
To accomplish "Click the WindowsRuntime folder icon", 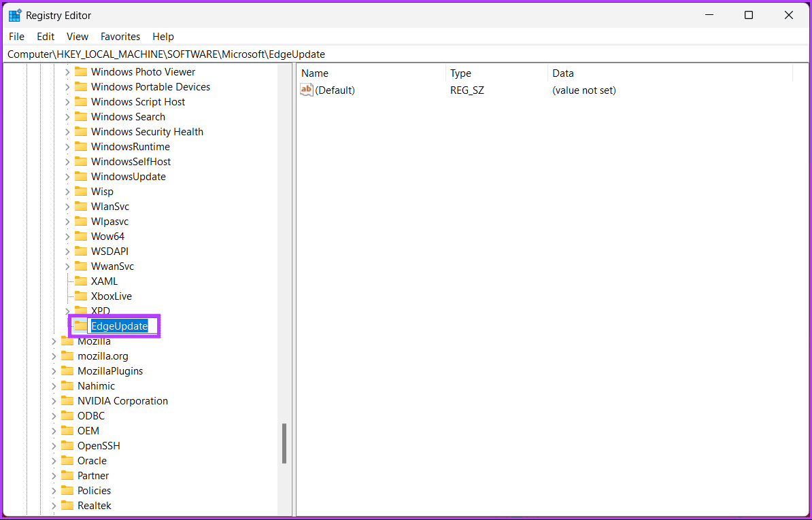I will click(x=81, y=147).
